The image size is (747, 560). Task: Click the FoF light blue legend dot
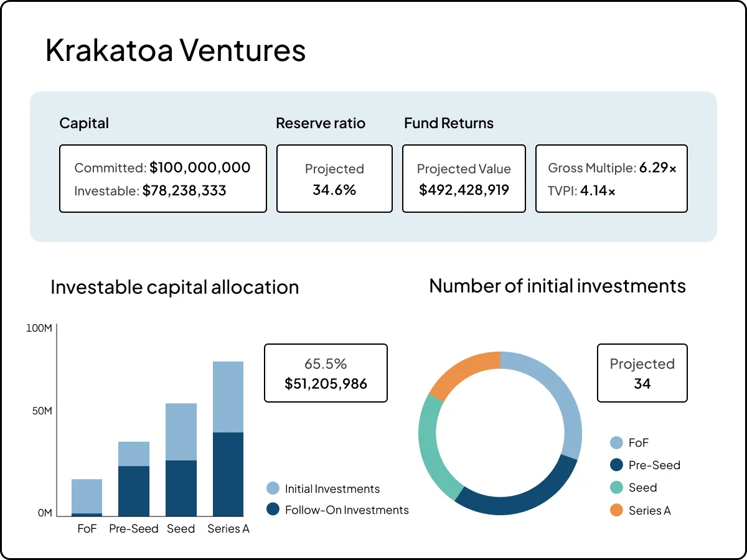pos(616,443)
